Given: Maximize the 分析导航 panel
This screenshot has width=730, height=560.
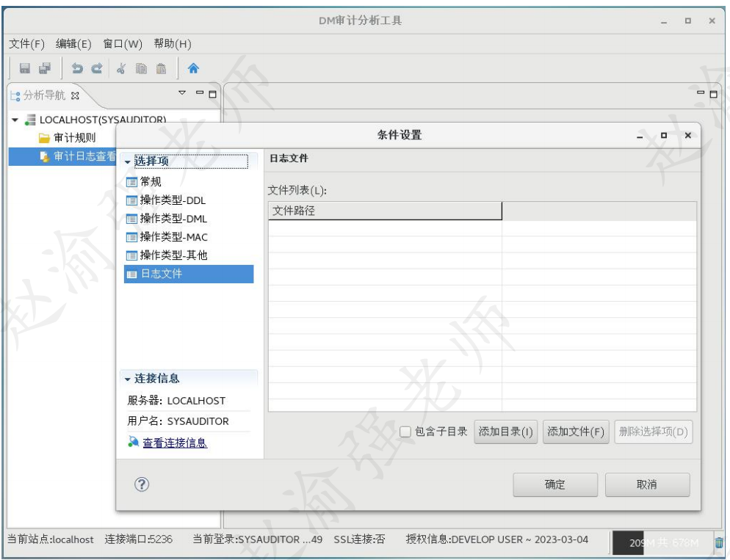Looking at the screenshot, I should pos(212,94).
